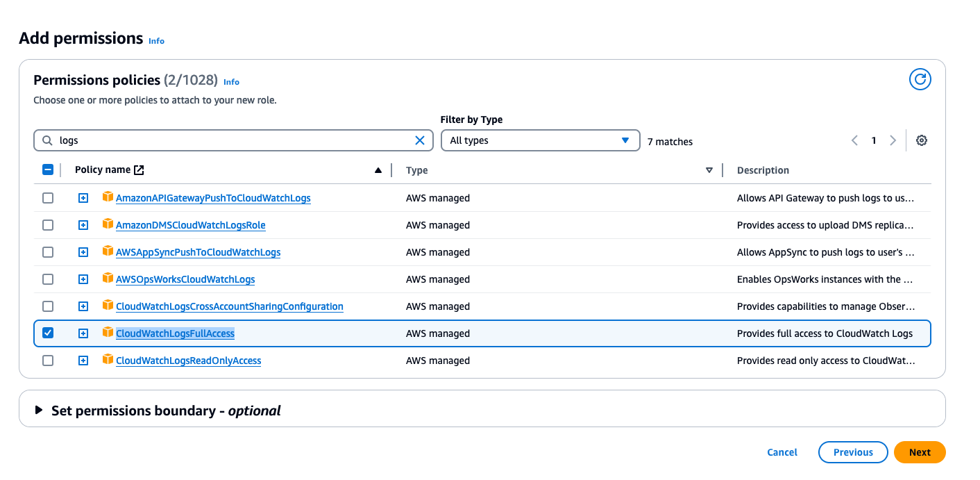Expand the AmazonDMSCloudWatchLogsRole policy details
The image size is (980, 480).
coord(83,225)
